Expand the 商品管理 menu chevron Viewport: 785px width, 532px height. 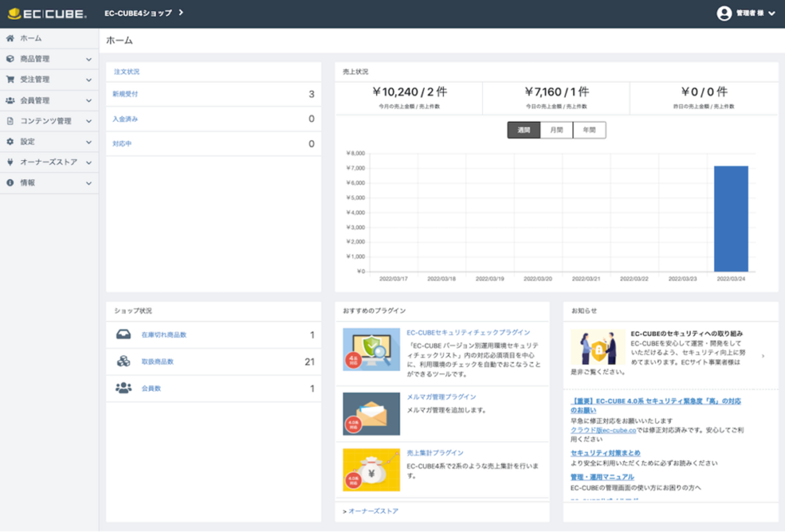(89, 59)
